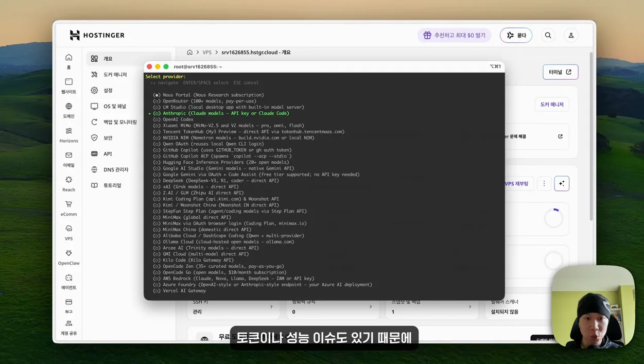Click the terminal title root@srv1626855
The image size is (644, 364).
point(198,67)
